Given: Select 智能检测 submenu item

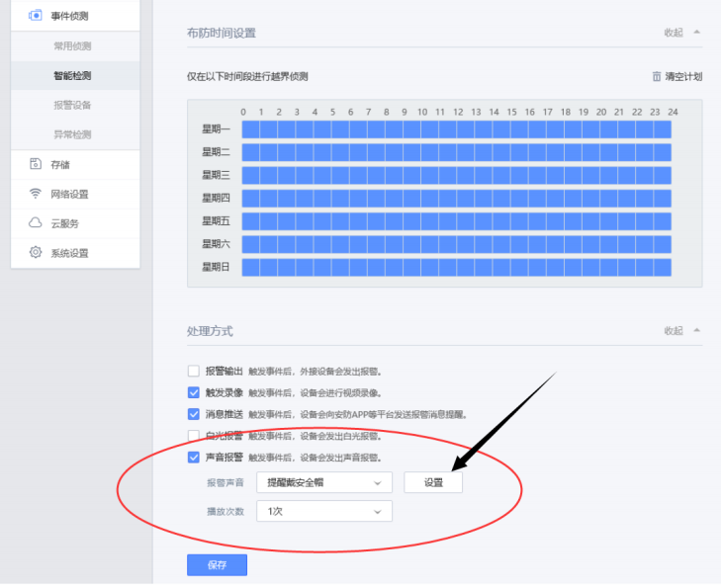Looking at the screenshot, I should click(x=75, y=76).
